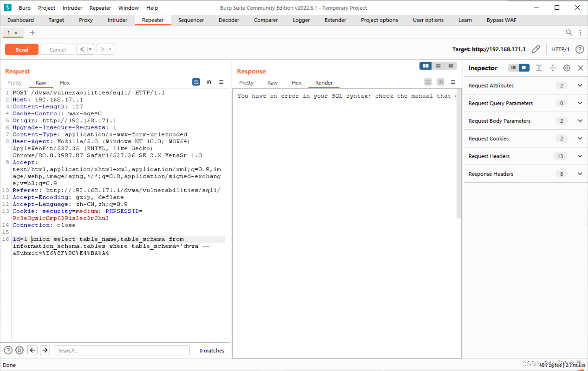Go to the next search match arrow
This screenshot has width=588, height=371.
(45, 350)
